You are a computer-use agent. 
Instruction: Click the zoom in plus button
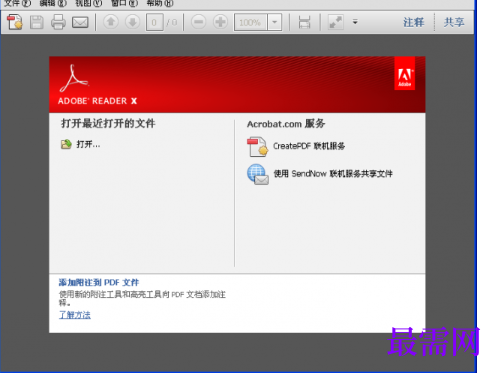click(220, 22)
